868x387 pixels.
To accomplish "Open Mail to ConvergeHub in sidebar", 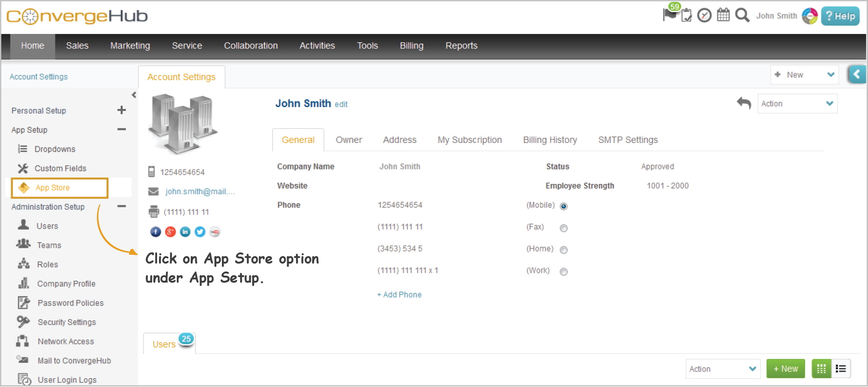I will click(x=74, y=360).
